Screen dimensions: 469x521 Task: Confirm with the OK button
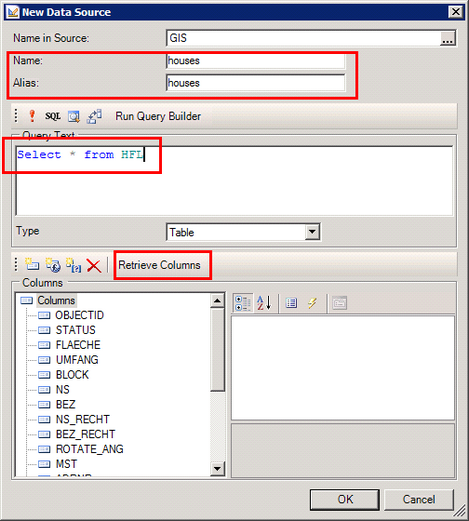(345, 499)
